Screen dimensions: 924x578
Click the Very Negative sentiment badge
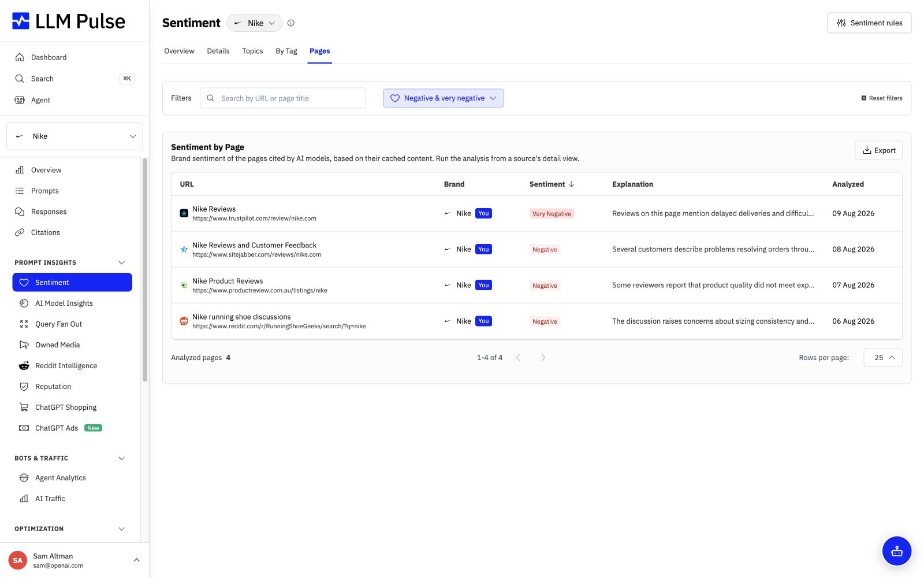[x=552, y=214]
